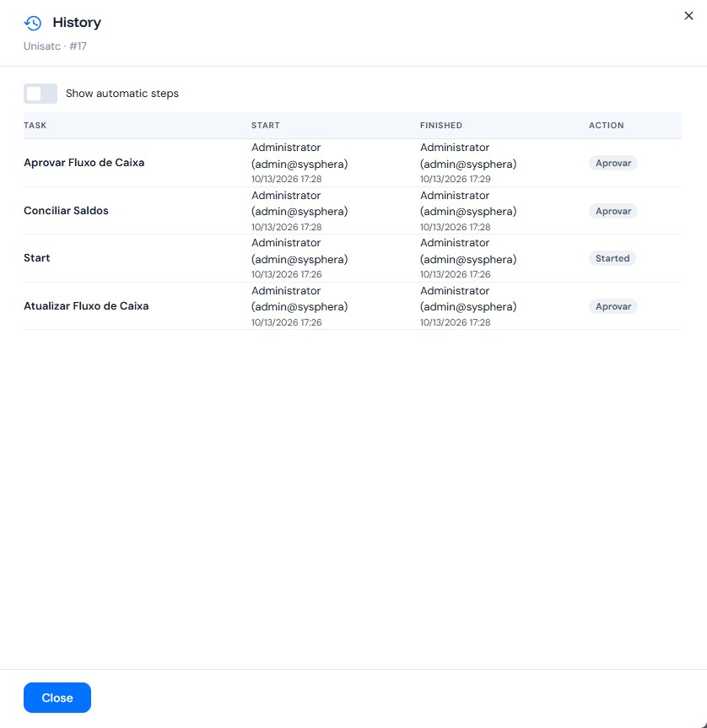Click the START column header
Screen dimensions: 707x728
[266, 126]
